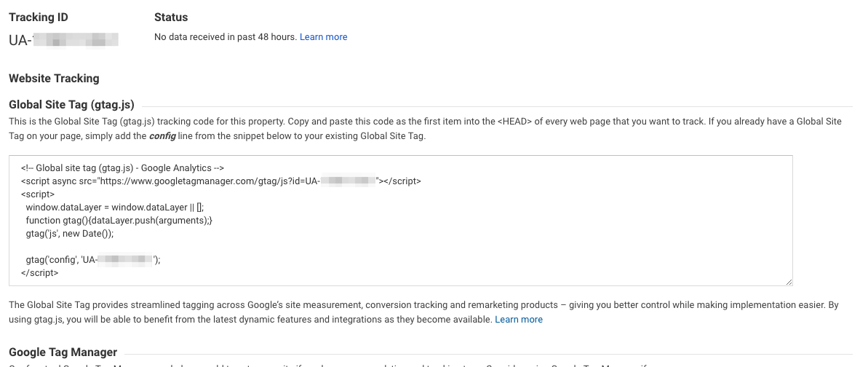This screenshot has height=367, width=868.
Task: Select the blurred UA- tracking ID value
Action: click(63, 40)
